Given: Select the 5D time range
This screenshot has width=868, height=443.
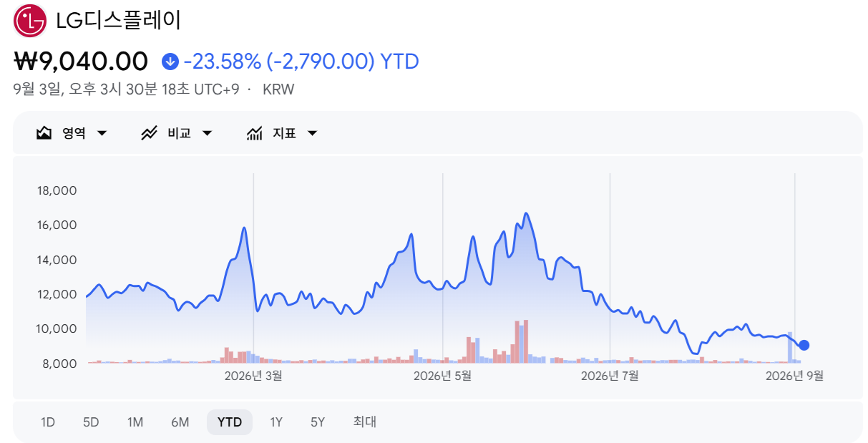Looking at the screenshot, I should tap(91, 422).
